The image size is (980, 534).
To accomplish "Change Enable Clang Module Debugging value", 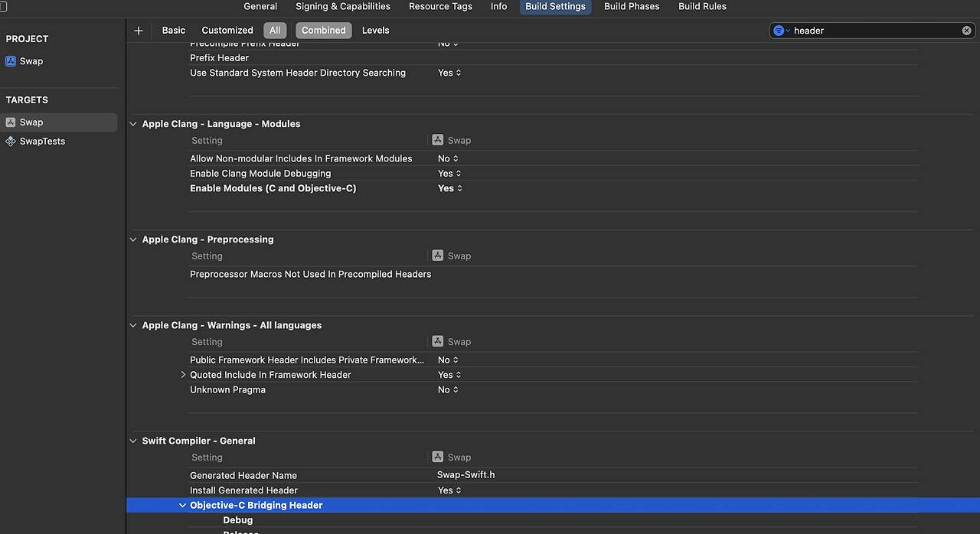I will click(449, 174).
